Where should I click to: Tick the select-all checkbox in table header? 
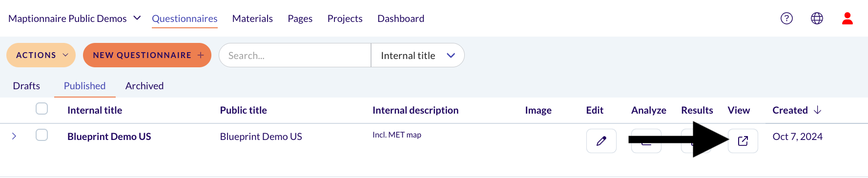pyautogui.click(x=42, y=108)
